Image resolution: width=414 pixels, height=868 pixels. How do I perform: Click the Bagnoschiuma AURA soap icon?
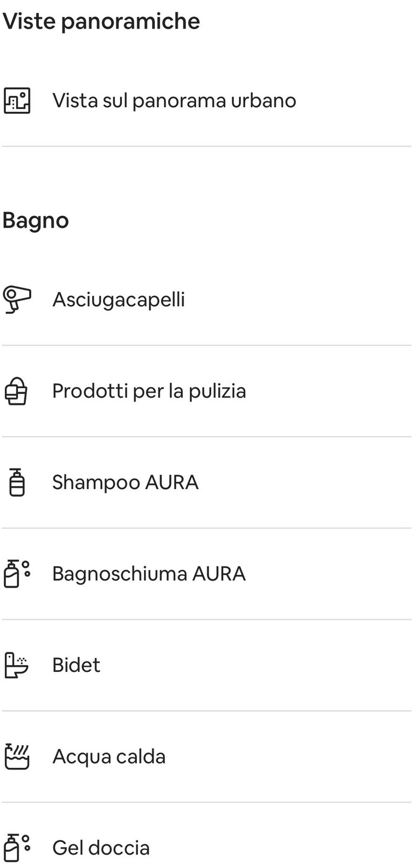click(x=17, y=574)
